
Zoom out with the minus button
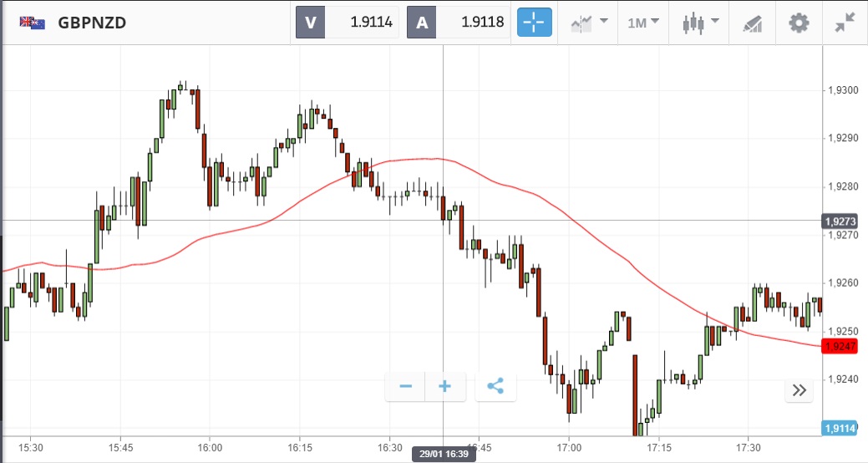(406, 386)
